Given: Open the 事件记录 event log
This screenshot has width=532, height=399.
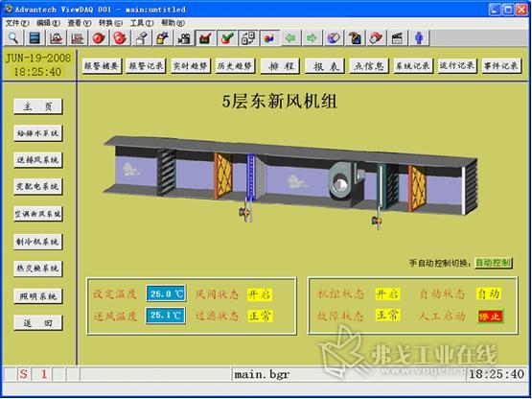Looking at the screenshot, I should pos(501,66).
